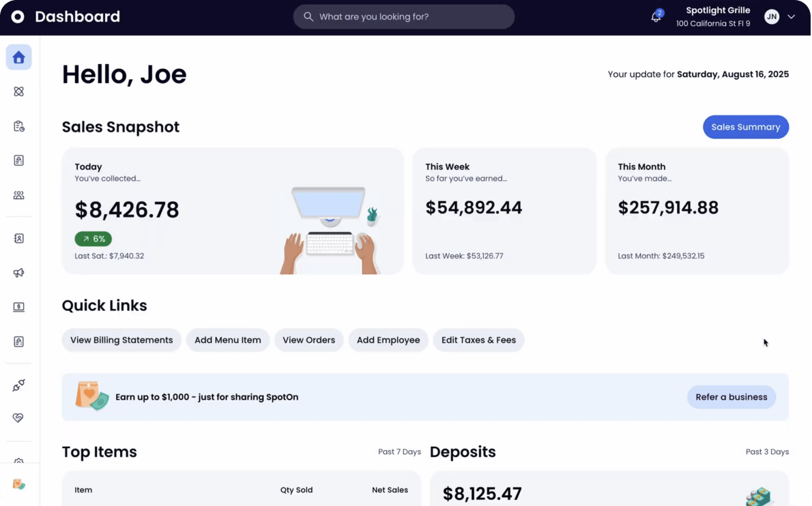Viewport: 812px width, 506px height.
Task: Click the plug integrations sidebar icon
Action: tap(18, 385)
